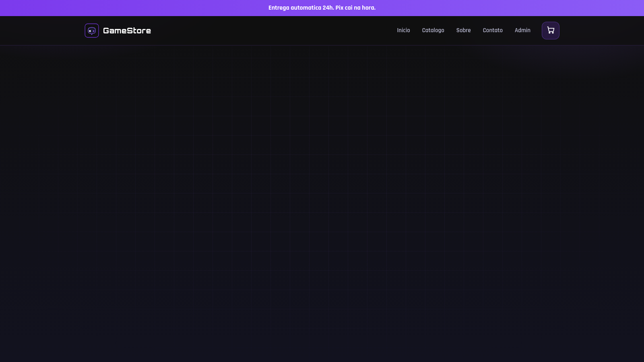Open the shopping cart
The width and height of the screenshot is (644, 362).
tap(550, 31)
